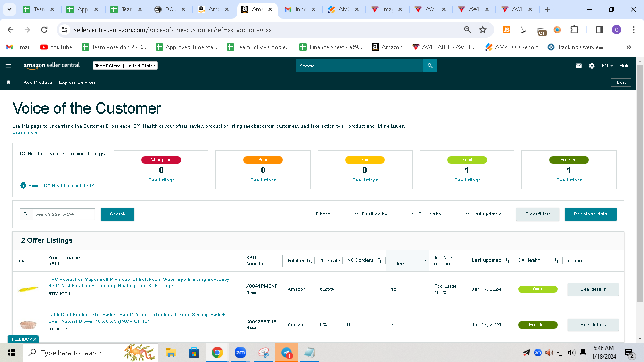The image size is (644, 362).
Task: Open the Seller Central hamburger menu
Action: pyautogui.click(x=8, y=66)
